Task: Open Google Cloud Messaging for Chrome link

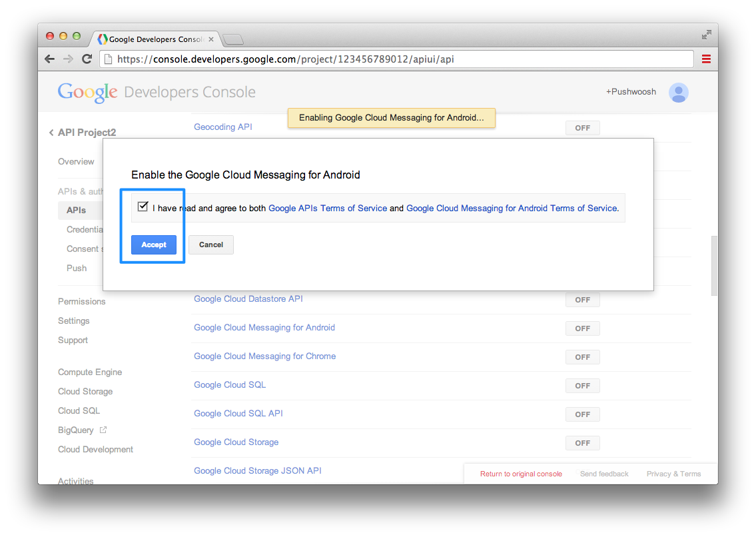Action: coord(264,356)
